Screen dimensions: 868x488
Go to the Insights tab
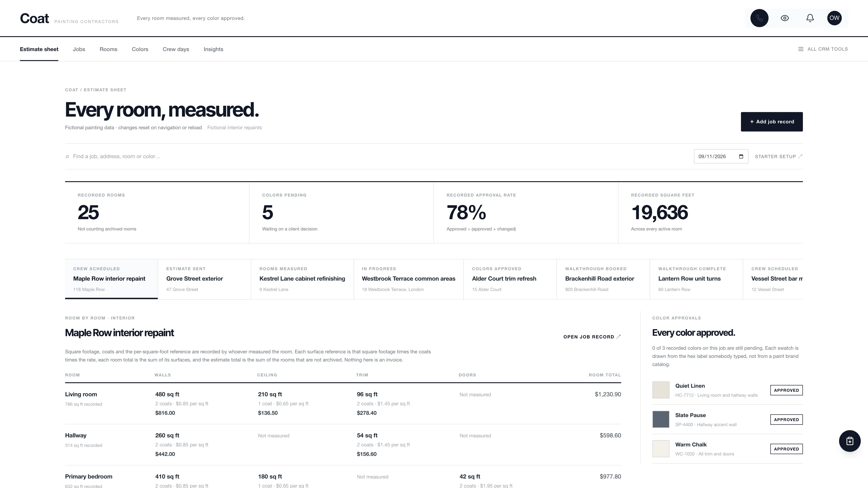click(x=213, y=49)
